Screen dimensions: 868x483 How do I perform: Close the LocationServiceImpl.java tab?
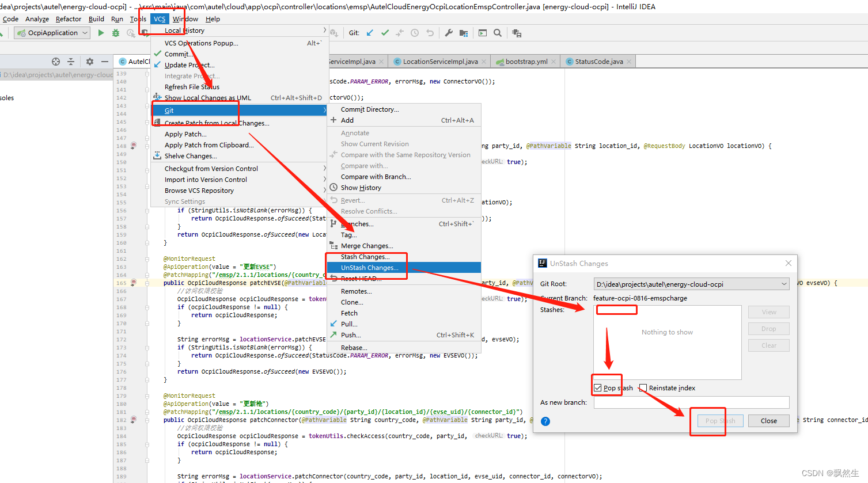[x=484, y=62]
